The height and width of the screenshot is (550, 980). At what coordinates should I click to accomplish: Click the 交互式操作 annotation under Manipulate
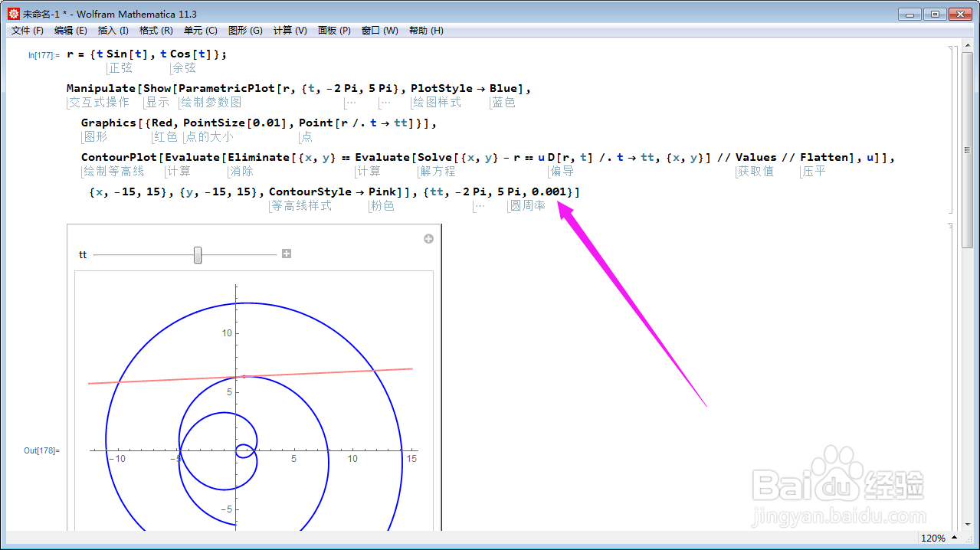(x=99, y=102)
